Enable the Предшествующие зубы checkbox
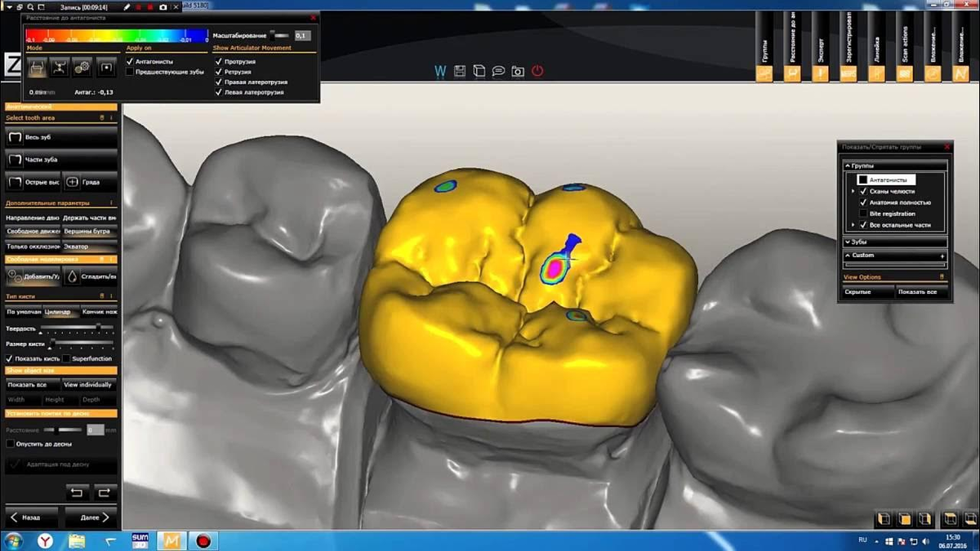Screen dimensions: 980x551 point(130,72)
